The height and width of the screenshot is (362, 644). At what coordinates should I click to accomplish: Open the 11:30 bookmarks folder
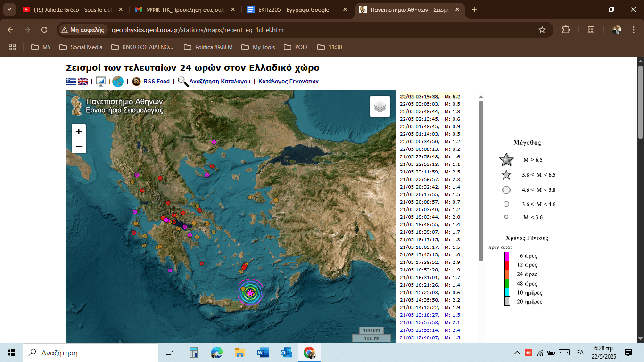click(x=330, y=47)
